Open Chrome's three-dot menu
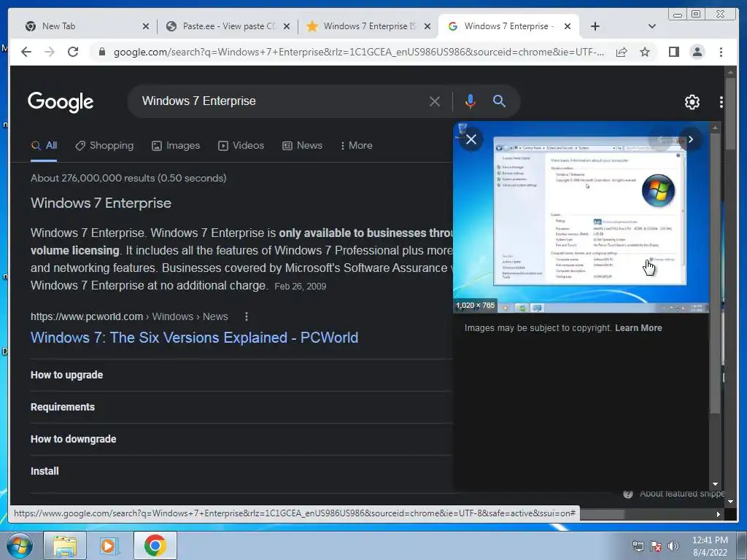Screen dimensions: 747x560 pyautogui.click(x=721, y=52)
